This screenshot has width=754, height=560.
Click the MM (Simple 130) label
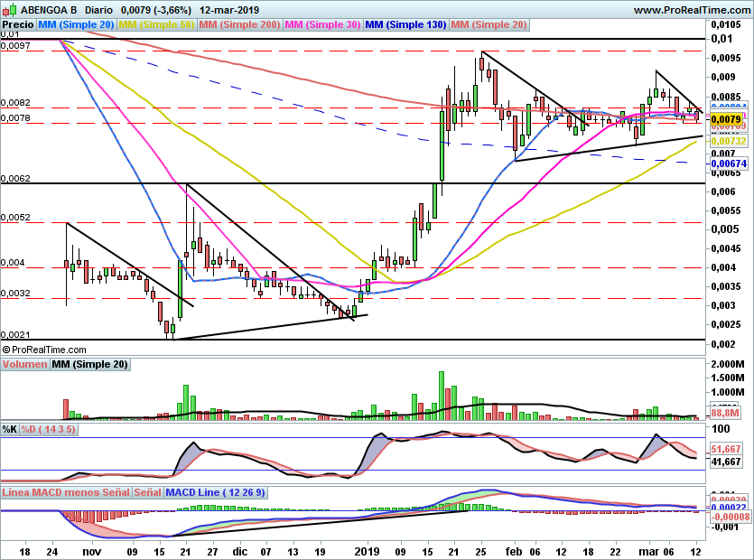pyautogui.click(x=405, y=24)
